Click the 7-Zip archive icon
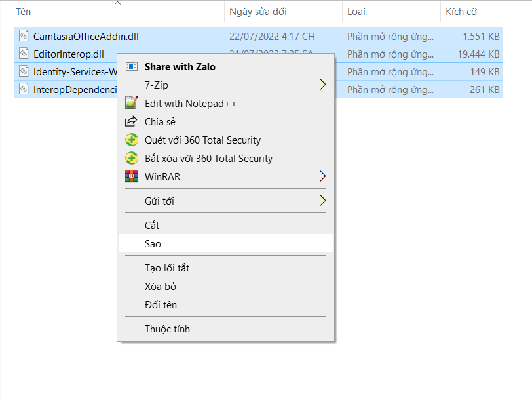 tap(130, 85)
